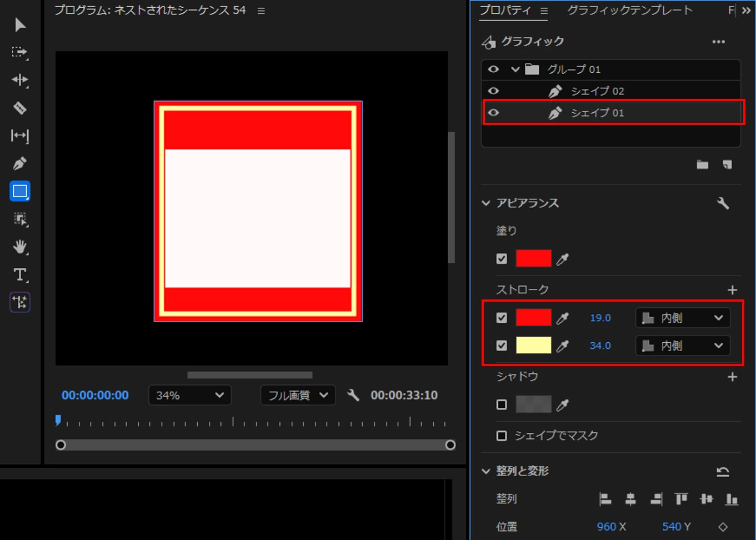Add a new stroke with plus

(732, 290)
